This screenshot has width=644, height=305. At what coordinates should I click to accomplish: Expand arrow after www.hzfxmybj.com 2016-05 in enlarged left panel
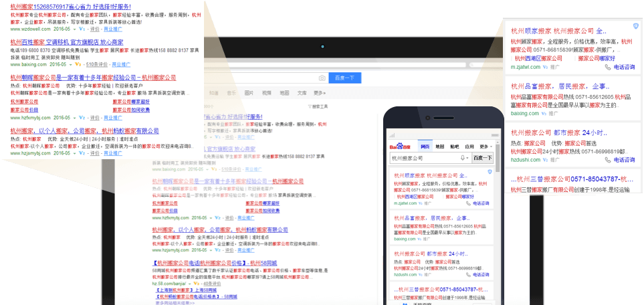click(74, 118)
